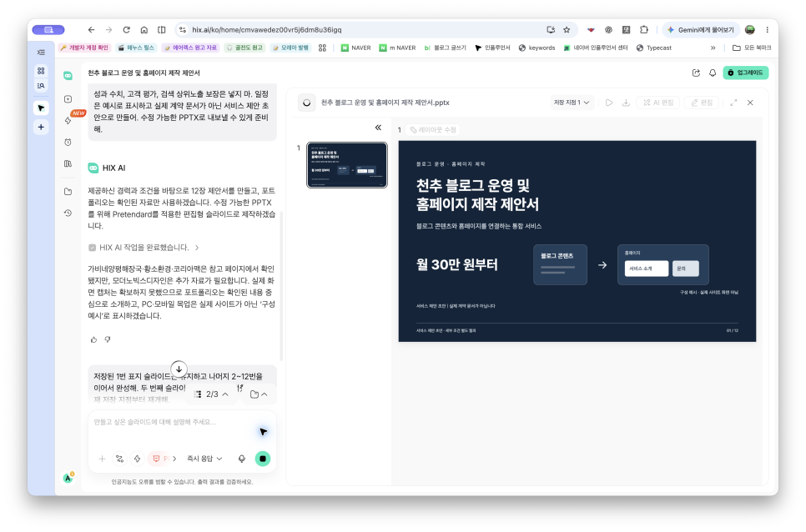Open 골전도 원고 bookmark
Viewport: 806px width, 532px height.
coord(244,48)
